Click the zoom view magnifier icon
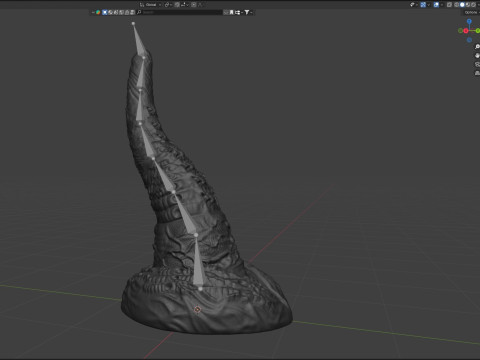Viewport: 480px width, 360px height. 477,47
